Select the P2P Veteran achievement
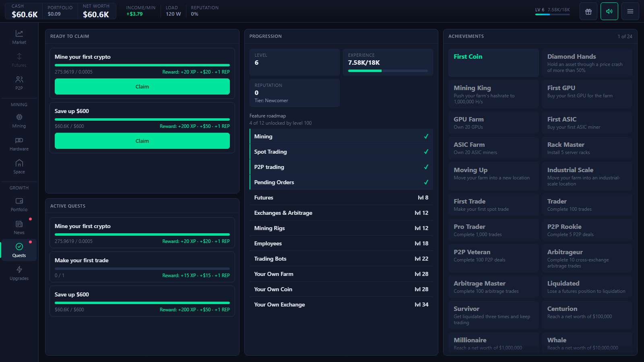644x362 pixels. (x=493, y=258)
